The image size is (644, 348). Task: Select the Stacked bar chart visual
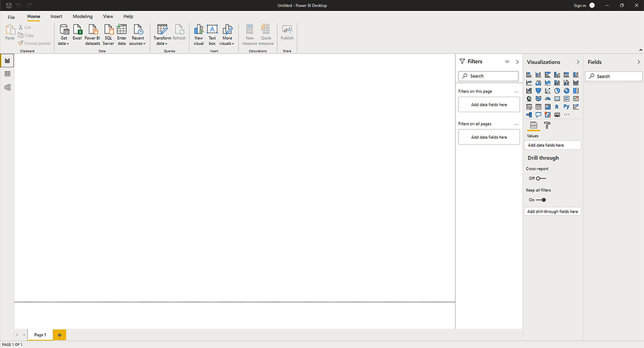click(x=529, y=75)
